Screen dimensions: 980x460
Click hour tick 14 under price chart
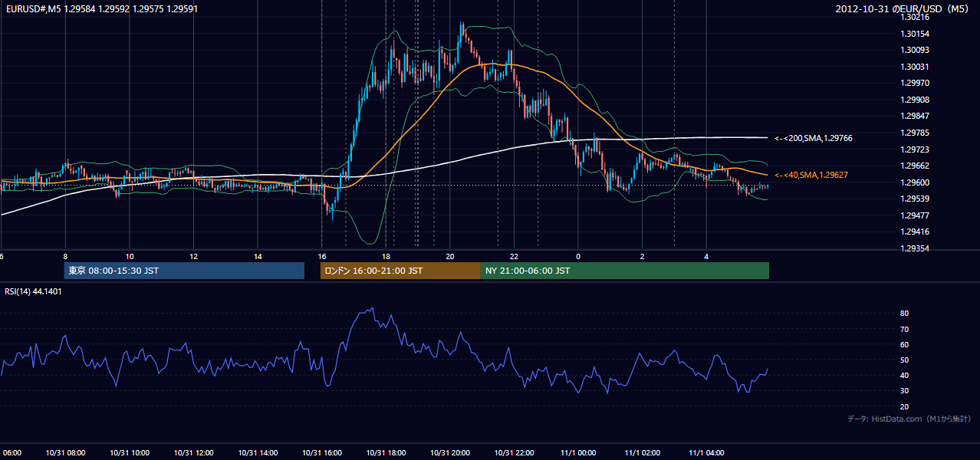[x=258, y=256]
